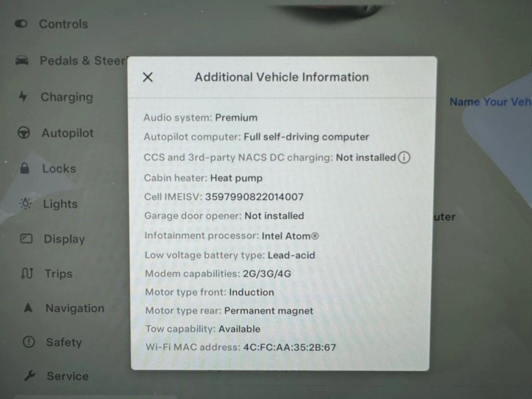Select the Service wrench icon
This screenshot has width=532, height=399.
pos(30,376)
